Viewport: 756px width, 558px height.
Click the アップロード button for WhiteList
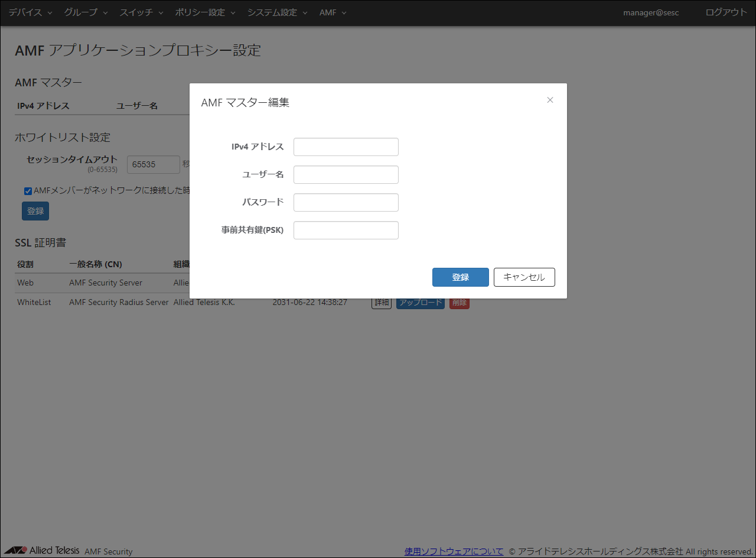(x=420, y=302)
